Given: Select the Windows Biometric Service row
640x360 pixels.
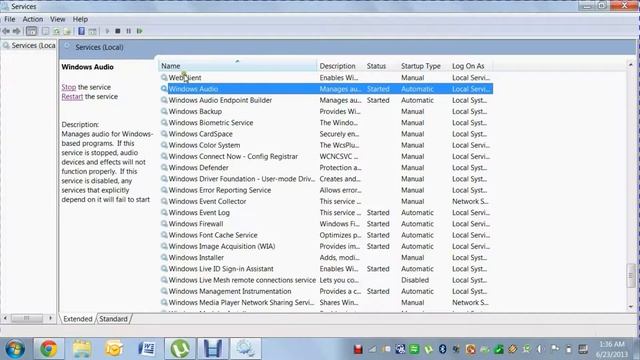Looking at the screenshot, I should [x=327, y=122].
